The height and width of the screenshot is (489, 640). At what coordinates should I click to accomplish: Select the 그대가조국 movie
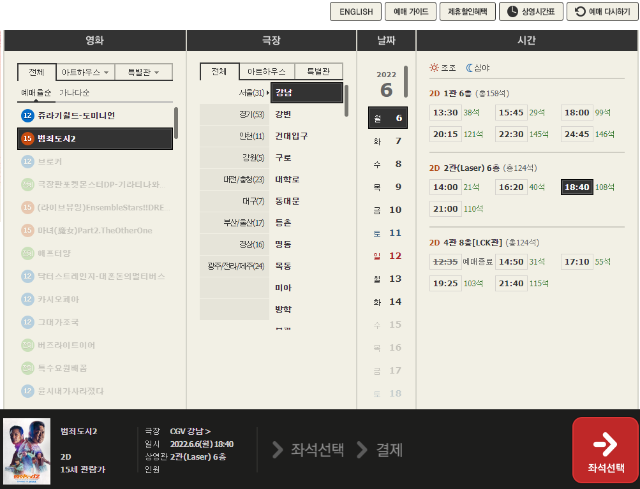95,322
